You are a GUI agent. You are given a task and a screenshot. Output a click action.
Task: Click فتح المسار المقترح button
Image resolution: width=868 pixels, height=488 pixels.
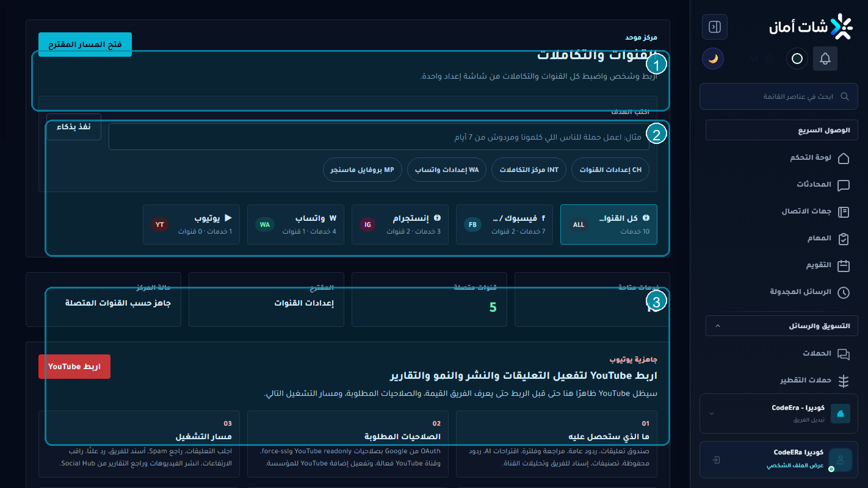[x=85, y=45]
